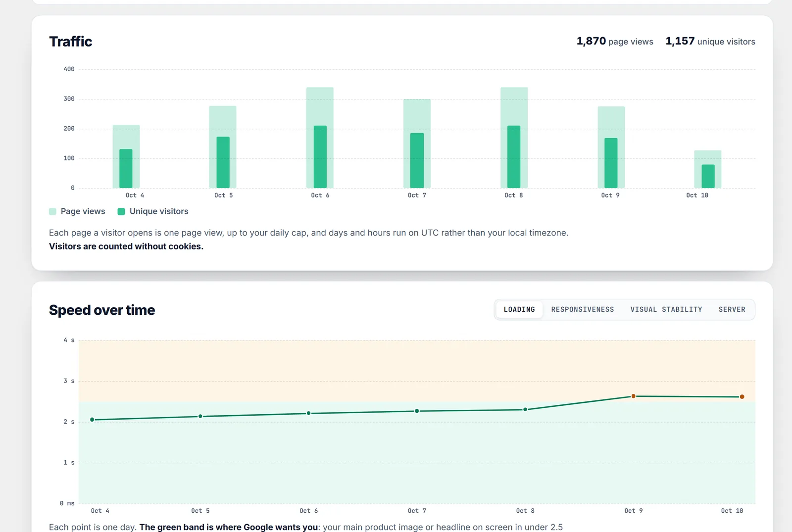Click "Visitors are counted without cookies." note
This screenshot has height=532, width=792.
[126, 246]
